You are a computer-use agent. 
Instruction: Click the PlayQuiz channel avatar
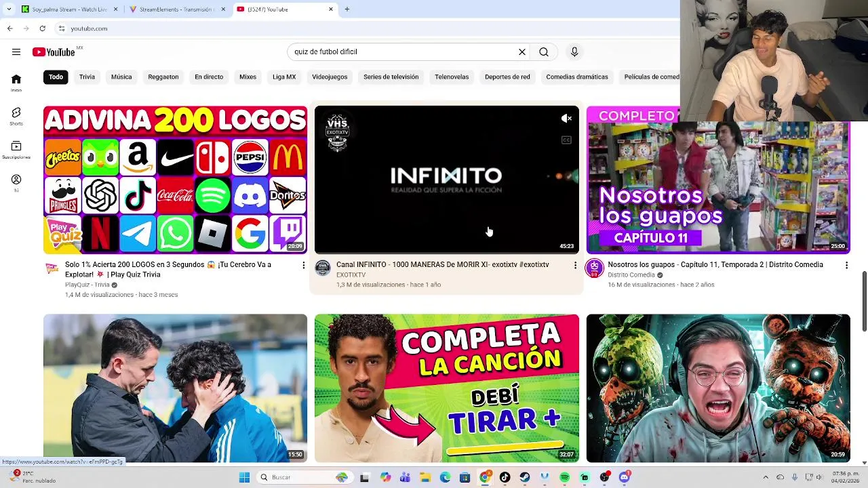coord(52,268)
